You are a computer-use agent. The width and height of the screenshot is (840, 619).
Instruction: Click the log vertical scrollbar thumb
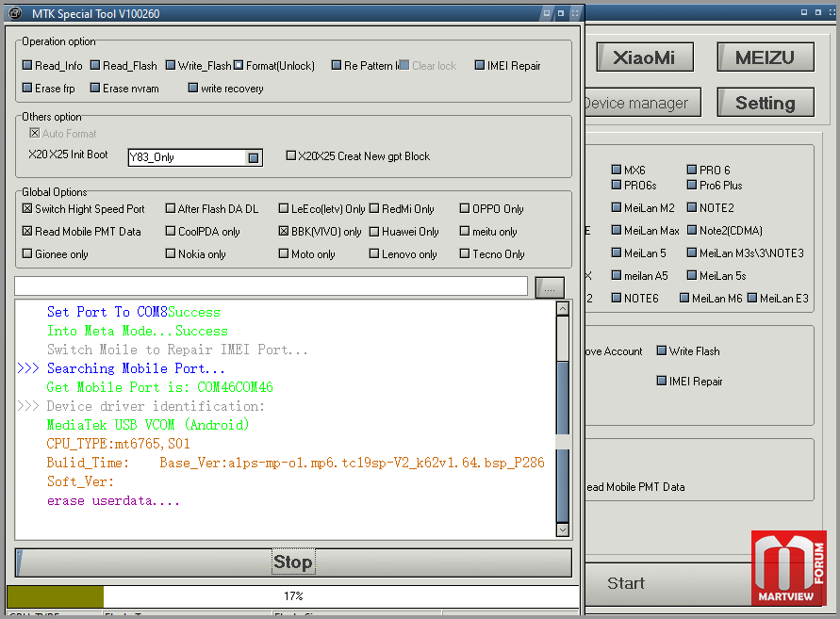(563, 441)
